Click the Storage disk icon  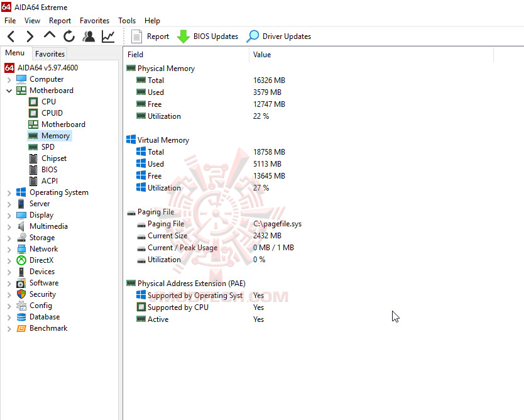coord(21,238)
